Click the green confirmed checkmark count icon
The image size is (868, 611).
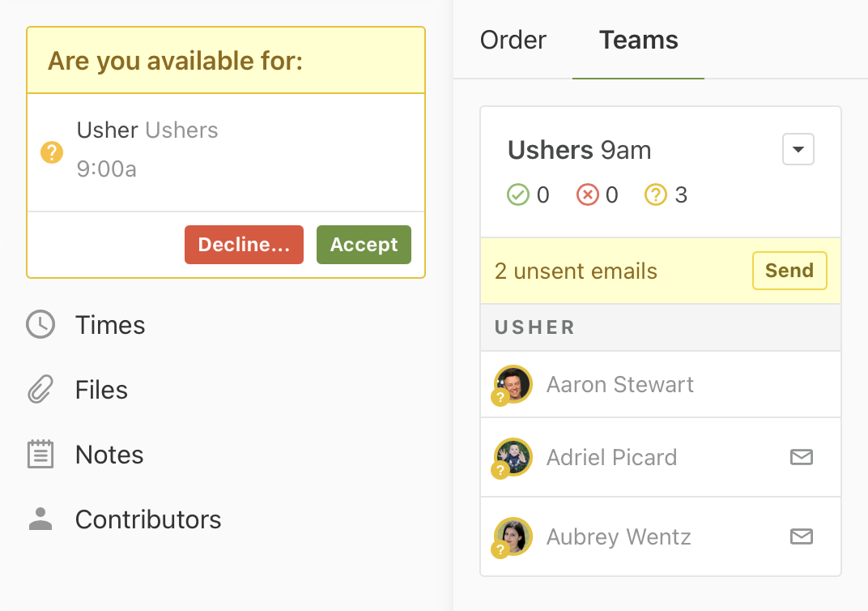click(517, 195)
